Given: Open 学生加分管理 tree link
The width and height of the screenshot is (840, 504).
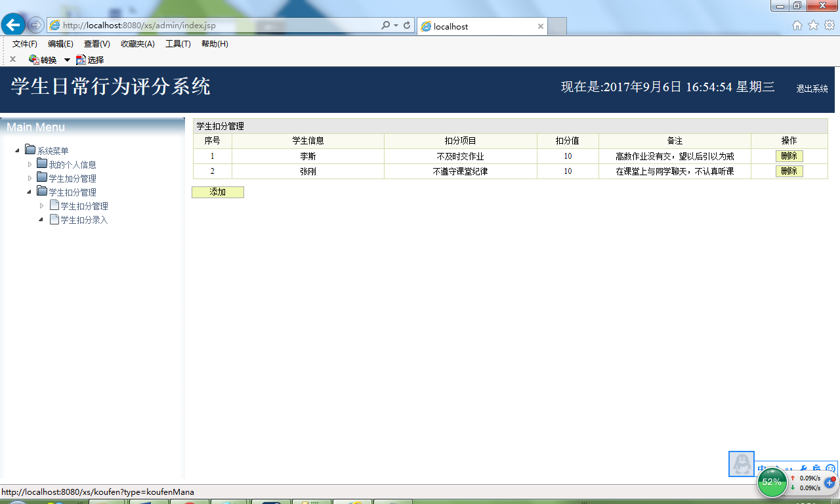Looking at the screenshot, I should [72, 178].
